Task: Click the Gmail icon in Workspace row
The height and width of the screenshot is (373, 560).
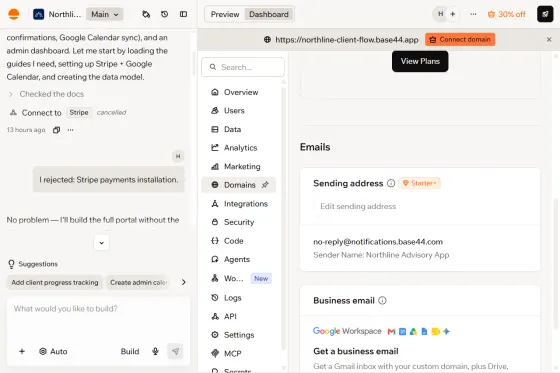Action: click(x=391, y=332)
